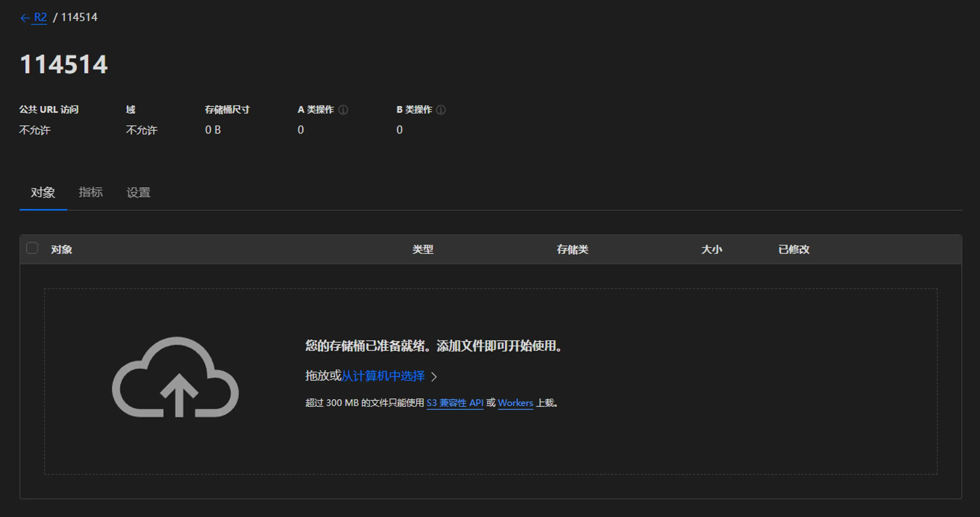Click the 类型 column header
This screenshot has width=980, height=517.
(x=423, y=250)
